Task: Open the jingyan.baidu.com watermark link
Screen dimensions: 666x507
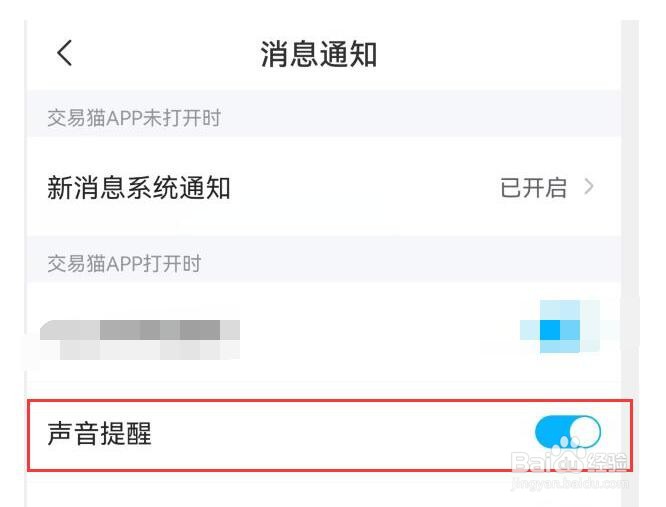Action: tap(570, 483)
